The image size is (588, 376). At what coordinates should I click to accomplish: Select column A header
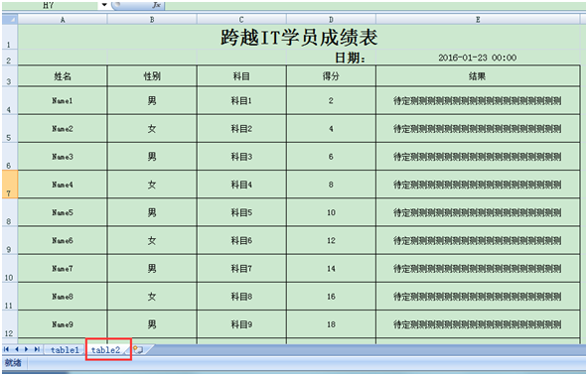63,20
